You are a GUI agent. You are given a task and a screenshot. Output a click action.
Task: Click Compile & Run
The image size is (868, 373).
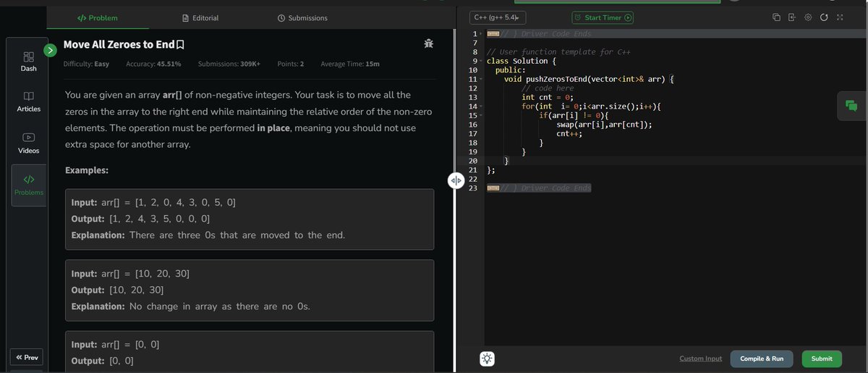pos(762,359)
